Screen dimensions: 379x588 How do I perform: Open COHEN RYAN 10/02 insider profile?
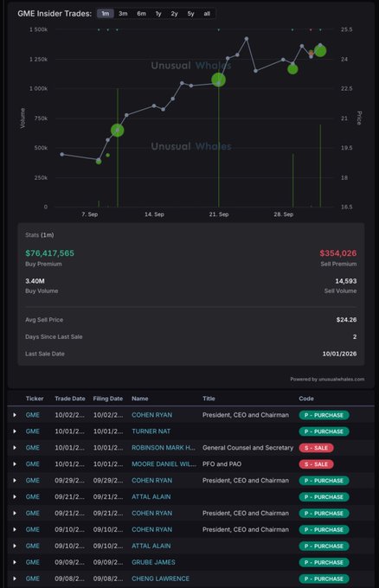[x=151, y=415]
